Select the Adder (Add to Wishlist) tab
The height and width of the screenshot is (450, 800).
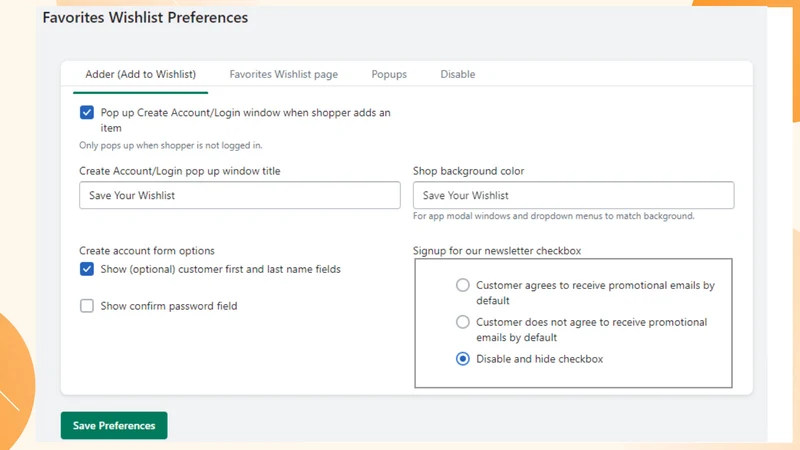[140, 74]
